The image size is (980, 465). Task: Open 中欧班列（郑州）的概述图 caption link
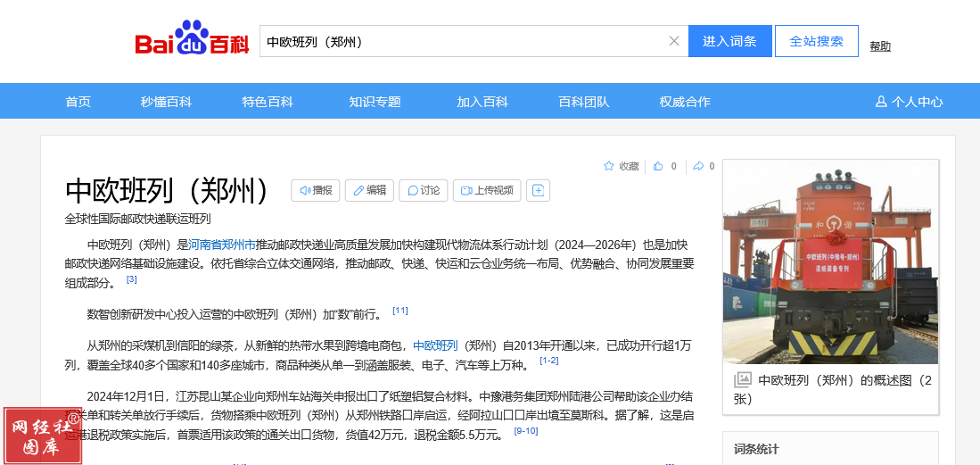coord(833,389)
